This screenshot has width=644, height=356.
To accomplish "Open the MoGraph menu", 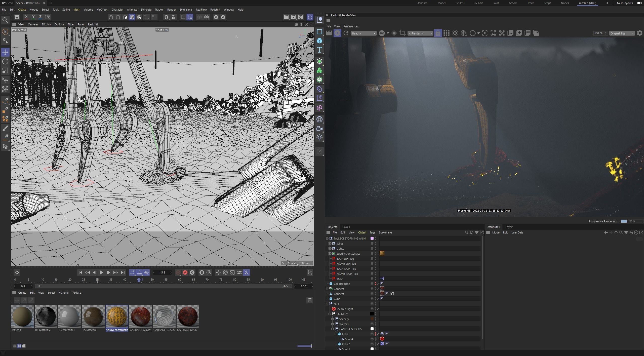I will 102,10.
